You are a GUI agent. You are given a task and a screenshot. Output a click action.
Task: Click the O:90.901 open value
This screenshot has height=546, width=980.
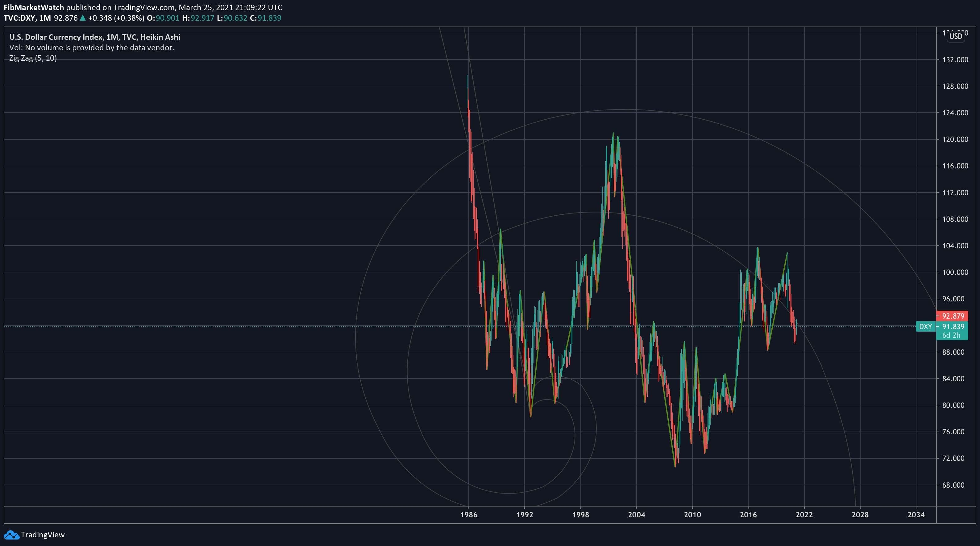[x=163, y=18]
